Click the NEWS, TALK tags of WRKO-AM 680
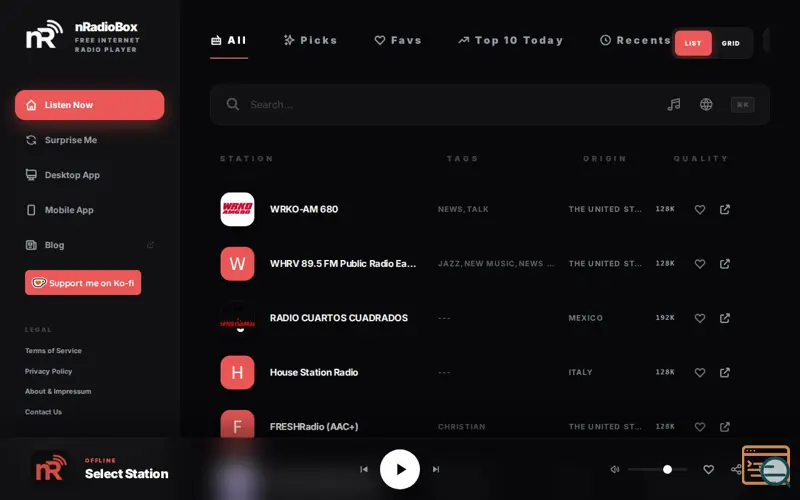The height and width of the screenshot is (500, 800). (x=463, y=209)
